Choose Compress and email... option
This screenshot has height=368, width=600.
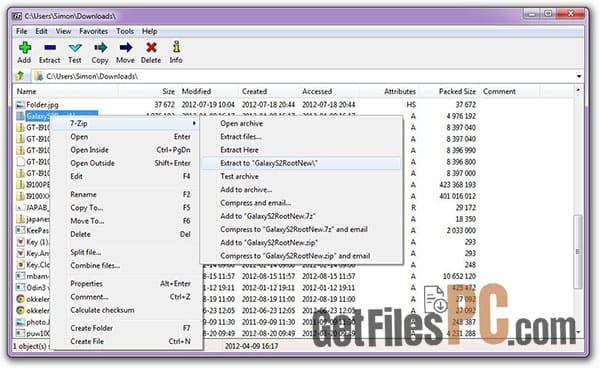coord(256,203)
